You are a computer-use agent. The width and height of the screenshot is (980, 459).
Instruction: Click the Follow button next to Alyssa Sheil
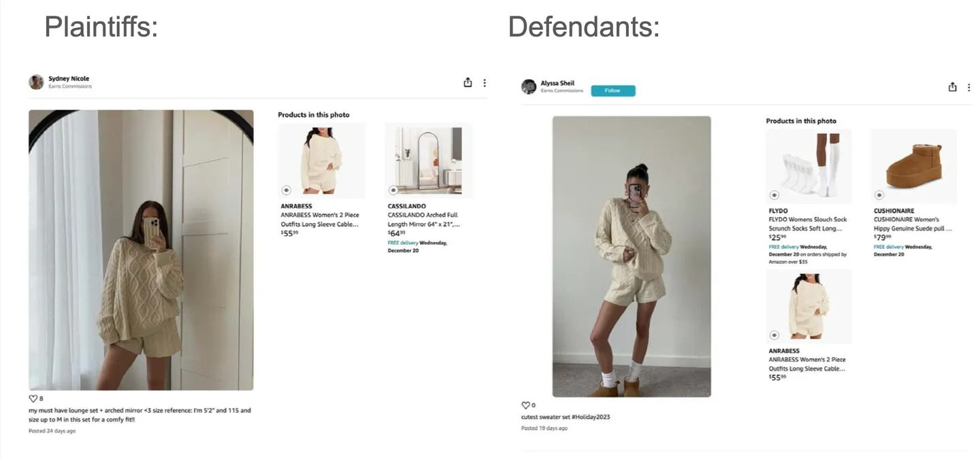[x=612, y=90]
